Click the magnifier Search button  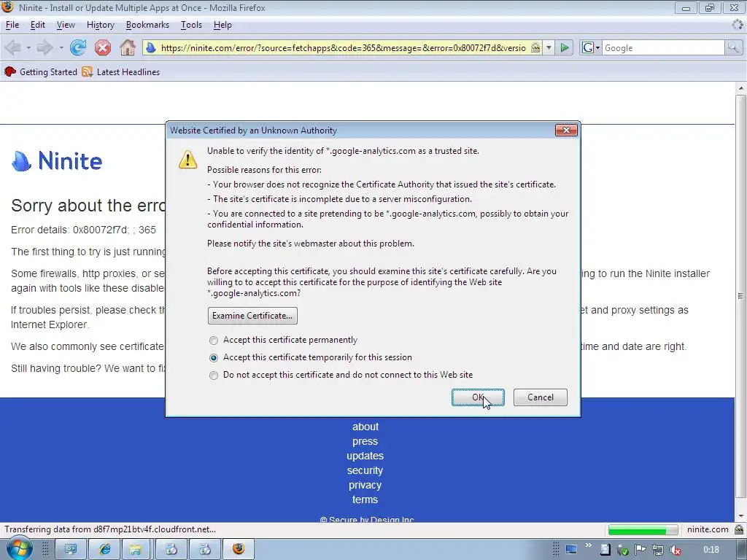click(x=732, y=47)
